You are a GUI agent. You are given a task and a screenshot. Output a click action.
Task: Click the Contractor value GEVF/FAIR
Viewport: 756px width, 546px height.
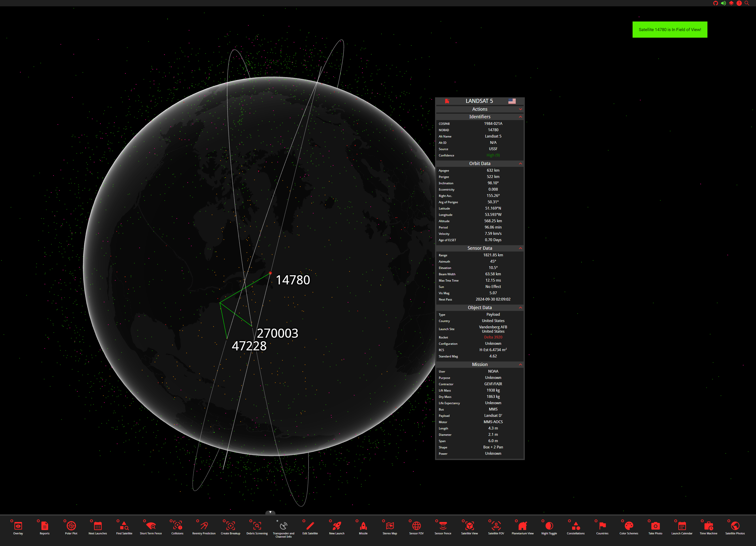coord(493,384)
